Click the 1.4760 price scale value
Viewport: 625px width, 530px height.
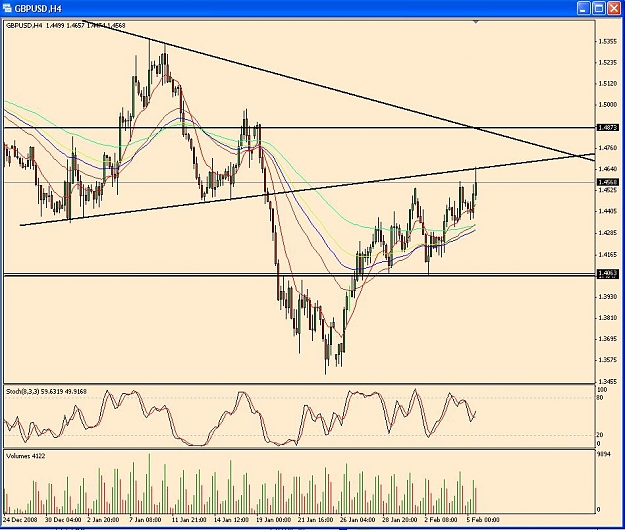pyautogui.click(x=608, y=147)
